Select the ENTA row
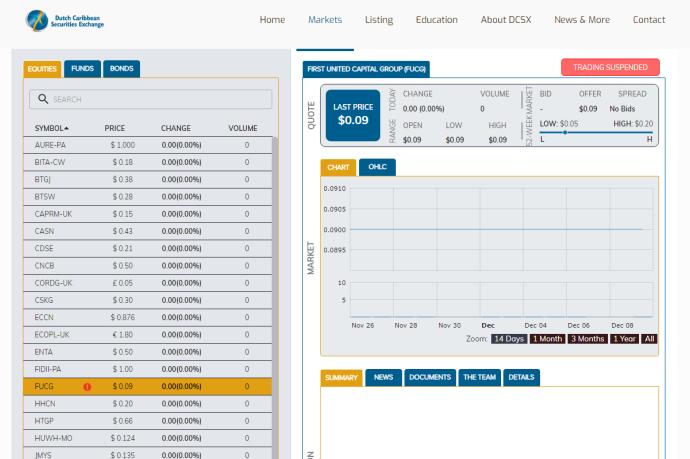The image size is (690, 459). tap(148, 352)
